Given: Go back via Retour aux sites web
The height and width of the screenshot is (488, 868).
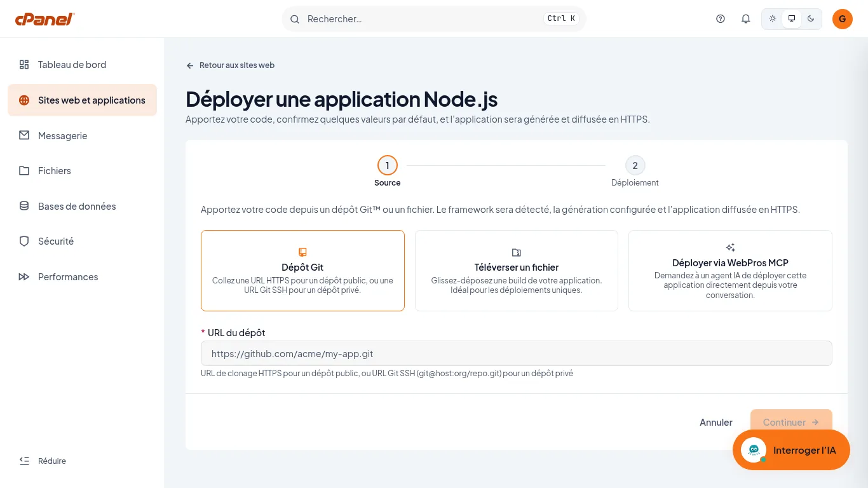Looking at the screenshot, I should tap(230, 65).
